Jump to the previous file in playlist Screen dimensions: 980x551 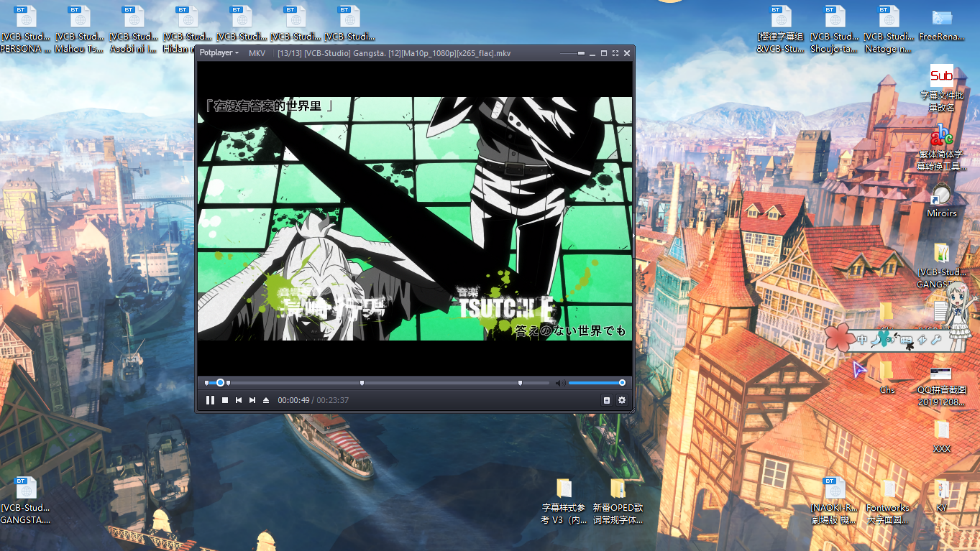239,400
